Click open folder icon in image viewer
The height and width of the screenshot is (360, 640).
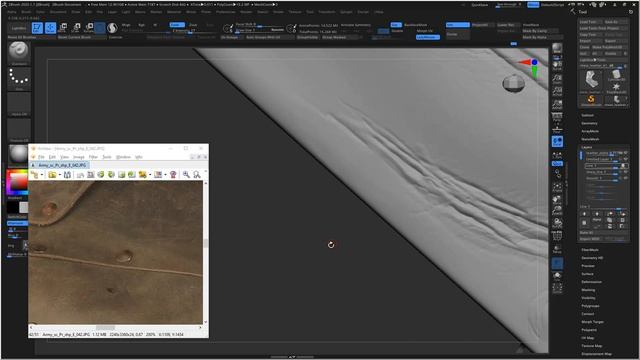pos(52,175)
